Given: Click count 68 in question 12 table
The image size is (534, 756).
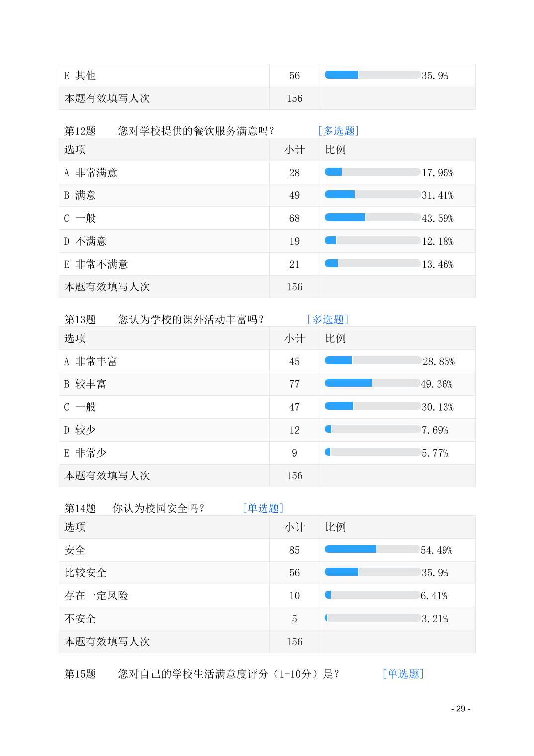Looking at the screenshot, I should [294, 218].
